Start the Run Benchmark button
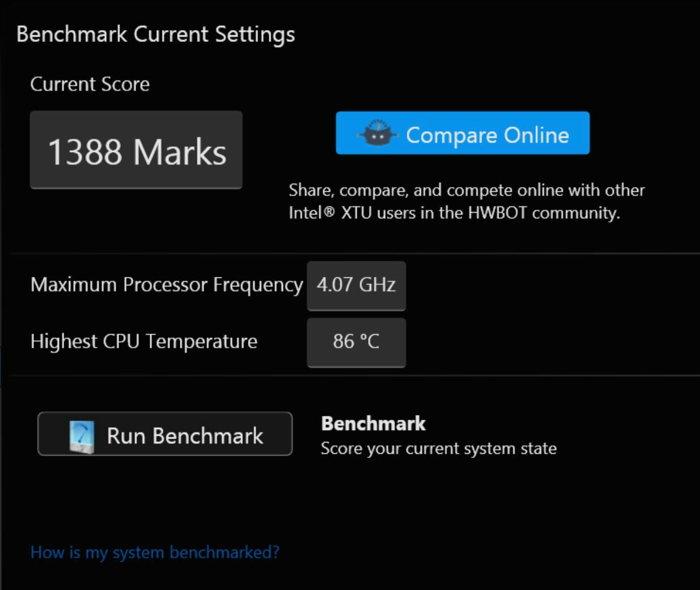This screenshot has height=590, width=700. (x=165, y=434)
